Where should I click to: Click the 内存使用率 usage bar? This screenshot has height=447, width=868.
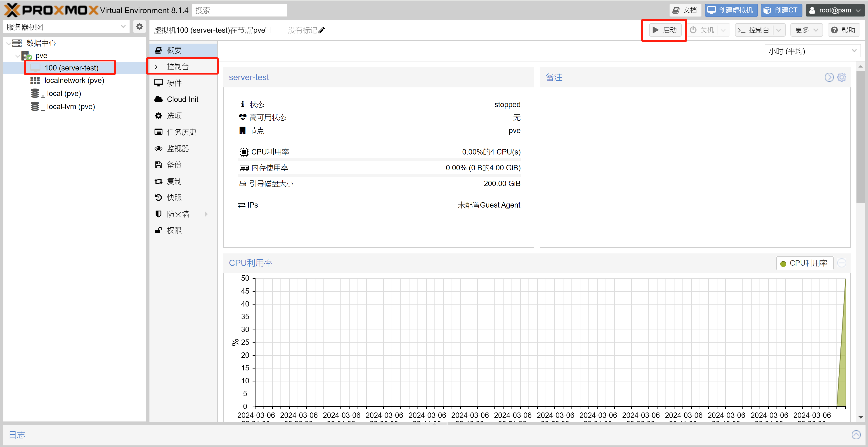pos(379,175)
